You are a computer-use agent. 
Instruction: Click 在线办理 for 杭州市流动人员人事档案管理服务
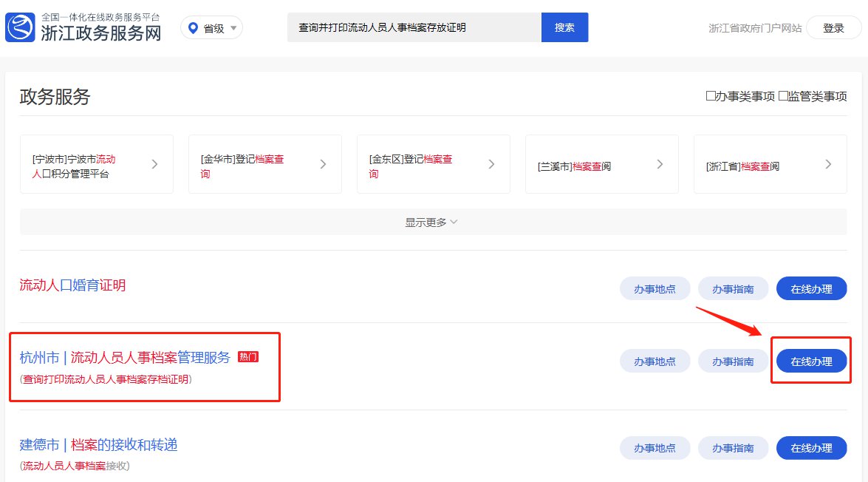(x=811, y=361)
